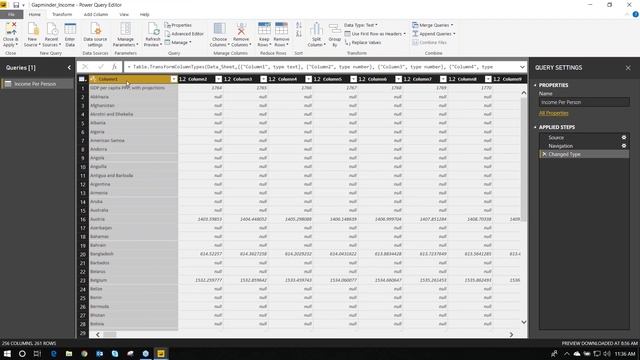Click Merge Queries
The image size is (640, 360).
coord(433,25)
